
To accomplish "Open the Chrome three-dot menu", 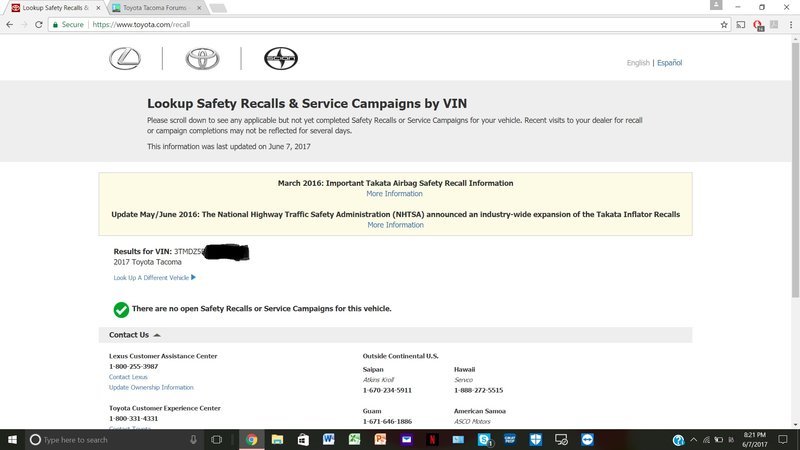I will (x=791, y=24).
